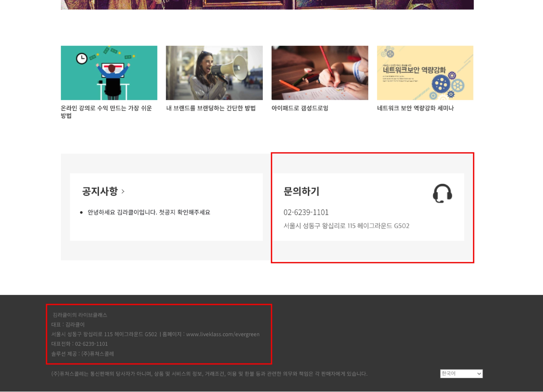Click the headset support icon

(442, 193)
